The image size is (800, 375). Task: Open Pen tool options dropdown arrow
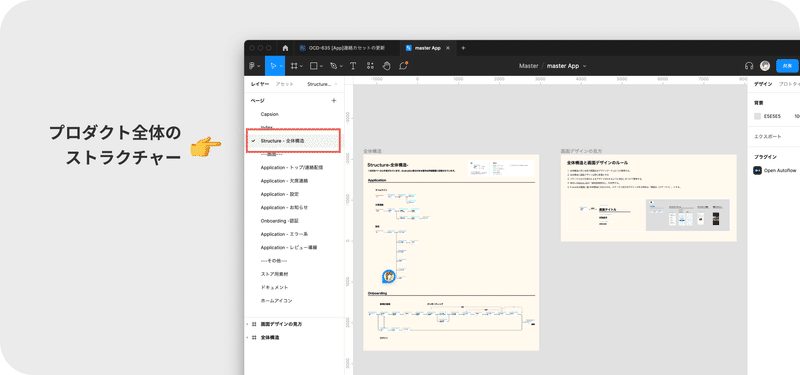[341, 66]
